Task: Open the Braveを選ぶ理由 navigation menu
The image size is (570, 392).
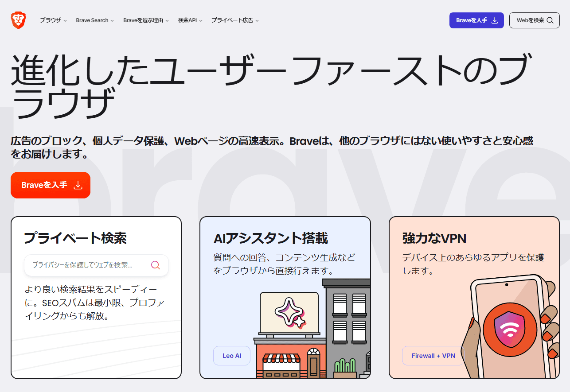Action: 146,20
